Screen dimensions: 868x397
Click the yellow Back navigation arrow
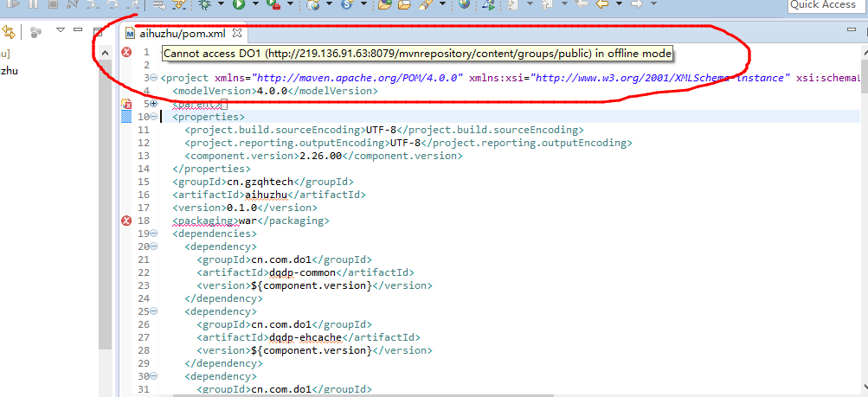pos(603,5)
